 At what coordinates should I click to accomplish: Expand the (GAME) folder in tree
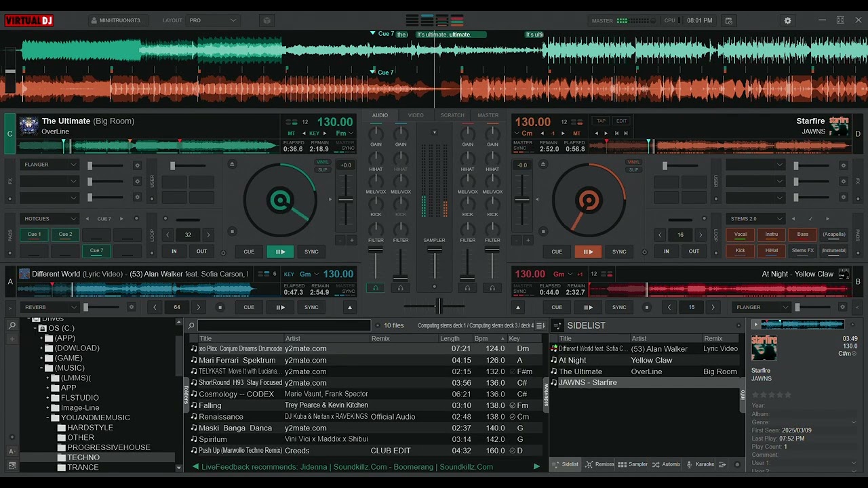coord(41,358)
